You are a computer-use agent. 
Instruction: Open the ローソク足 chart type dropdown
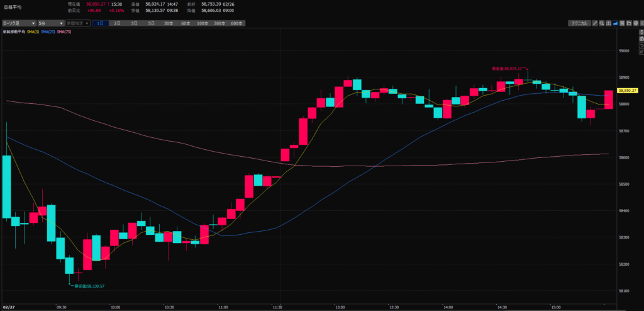coord(17,23)
